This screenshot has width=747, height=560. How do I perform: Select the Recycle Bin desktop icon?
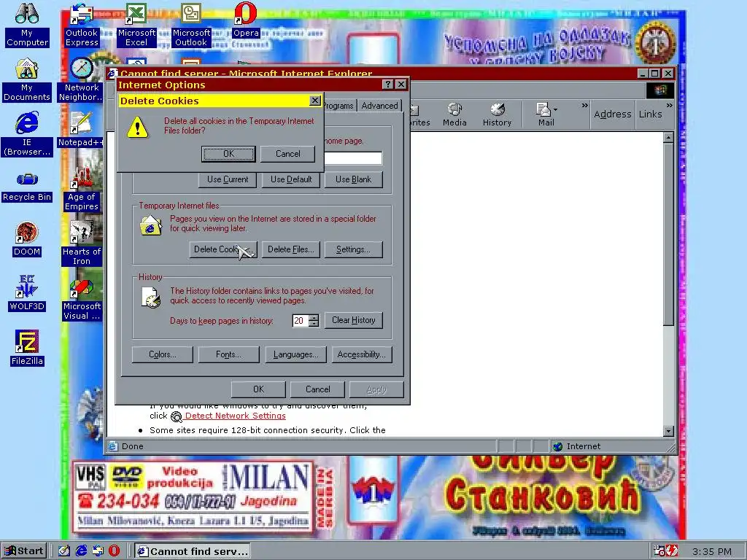click(27, 187)
